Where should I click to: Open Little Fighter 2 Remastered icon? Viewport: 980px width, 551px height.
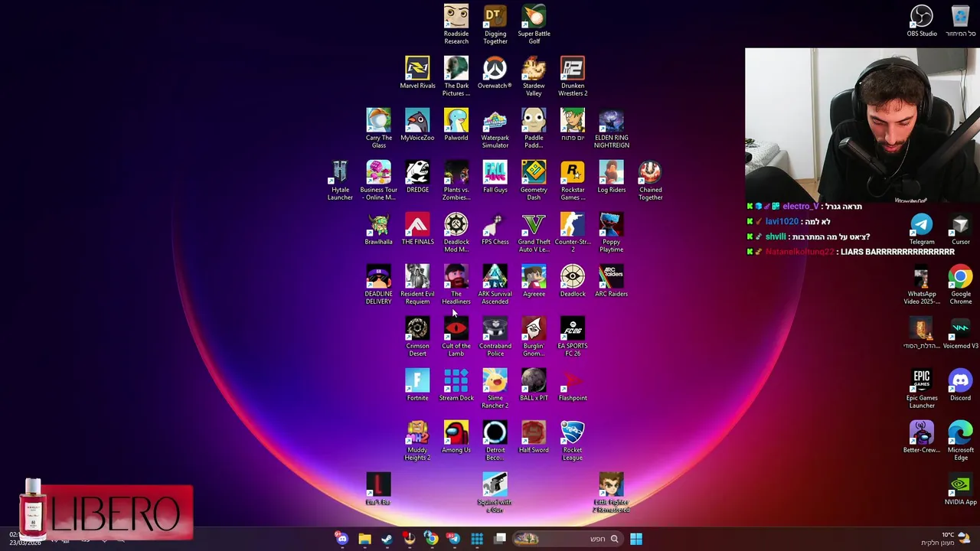(x=611, y=493)
